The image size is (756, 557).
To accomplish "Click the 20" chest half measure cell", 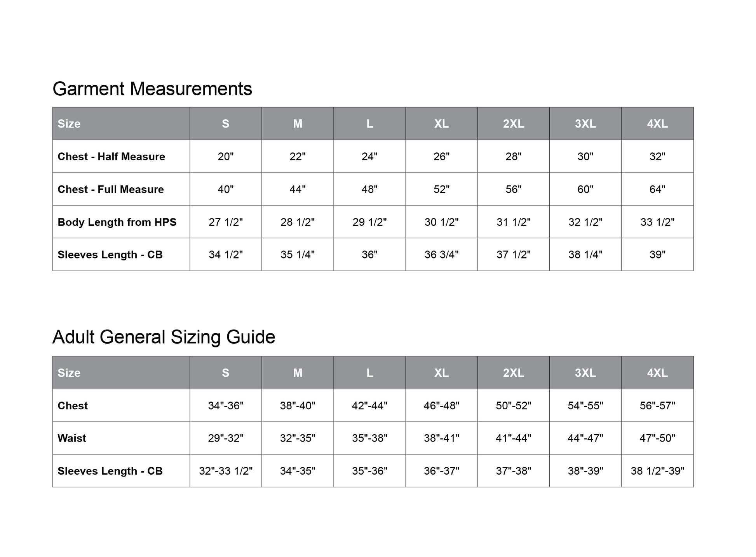I will point(225,157).
